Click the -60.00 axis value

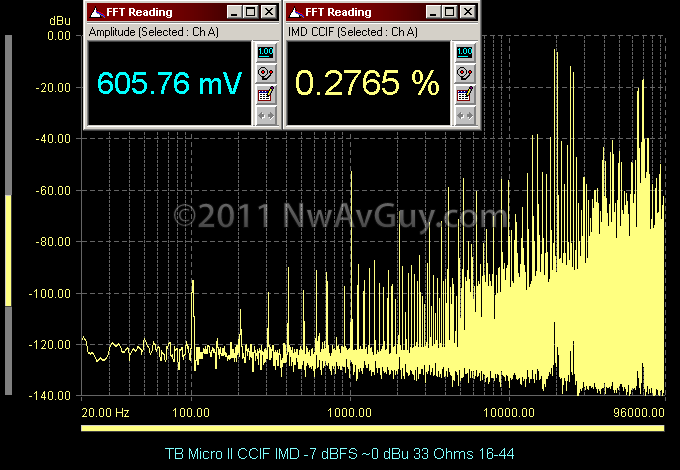pyautogui.click(x=53, y=191)
